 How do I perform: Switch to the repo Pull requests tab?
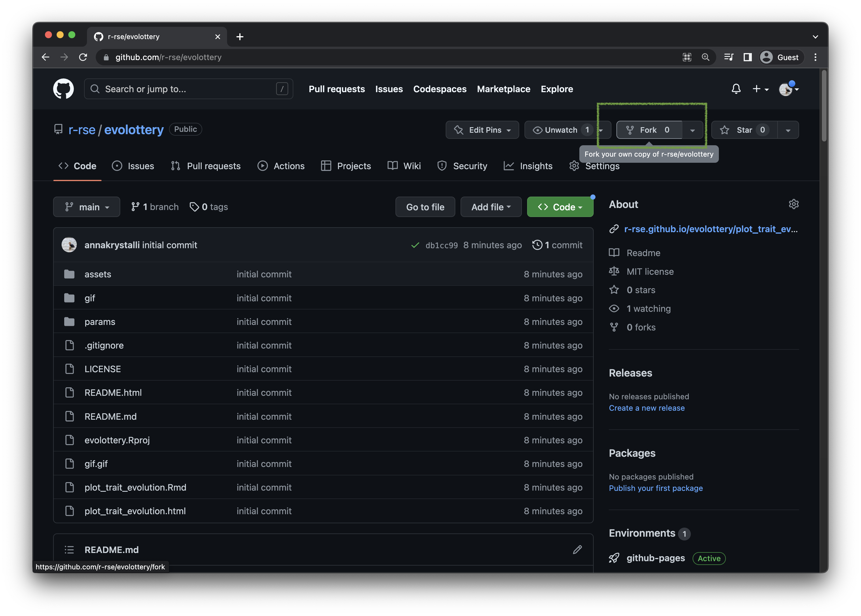[x=206, y=166]
